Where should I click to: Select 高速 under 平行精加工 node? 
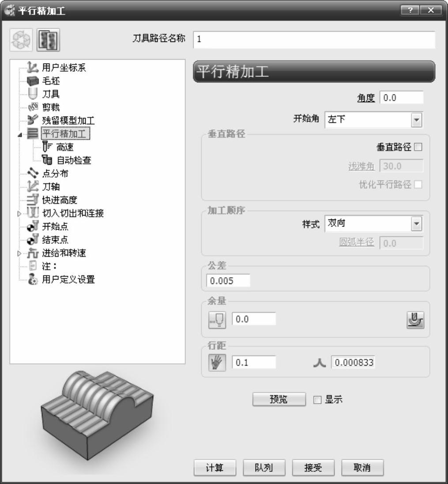coord(65,147)
